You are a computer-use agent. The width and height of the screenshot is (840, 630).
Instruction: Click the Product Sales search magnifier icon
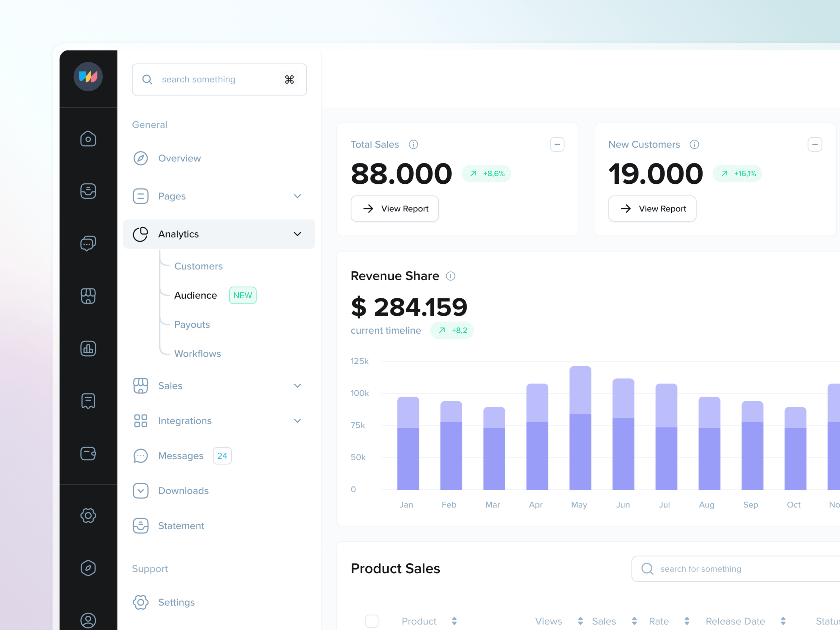[647, 569]
